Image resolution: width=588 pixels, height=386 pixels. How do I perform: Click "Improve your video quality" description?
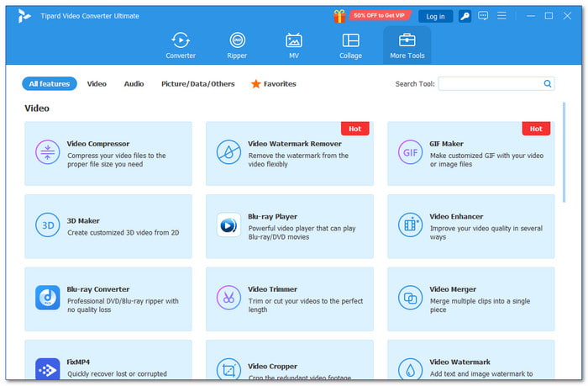pyautogui.click(x=486, y=232)
